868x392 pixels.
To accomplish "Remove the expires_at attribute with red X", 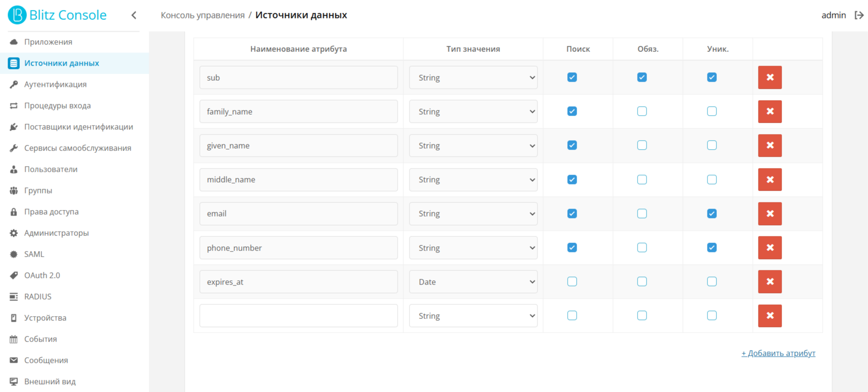I will pos(770,282).
